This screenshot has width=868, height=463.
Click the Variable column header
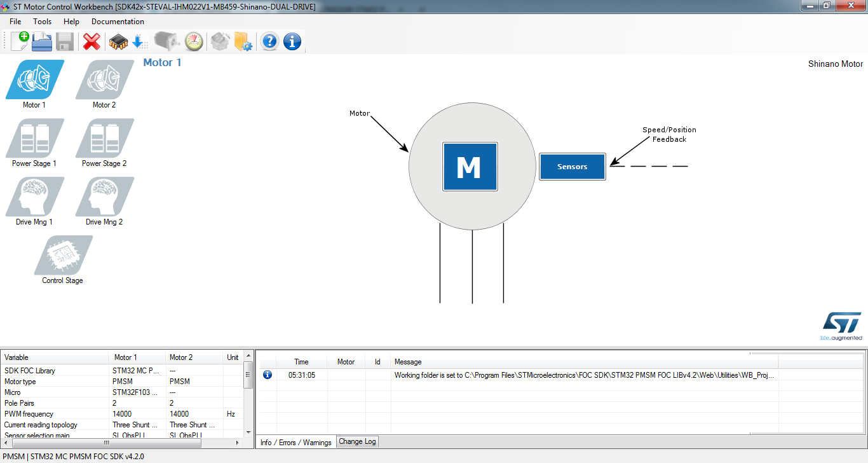tap(55, 357)
